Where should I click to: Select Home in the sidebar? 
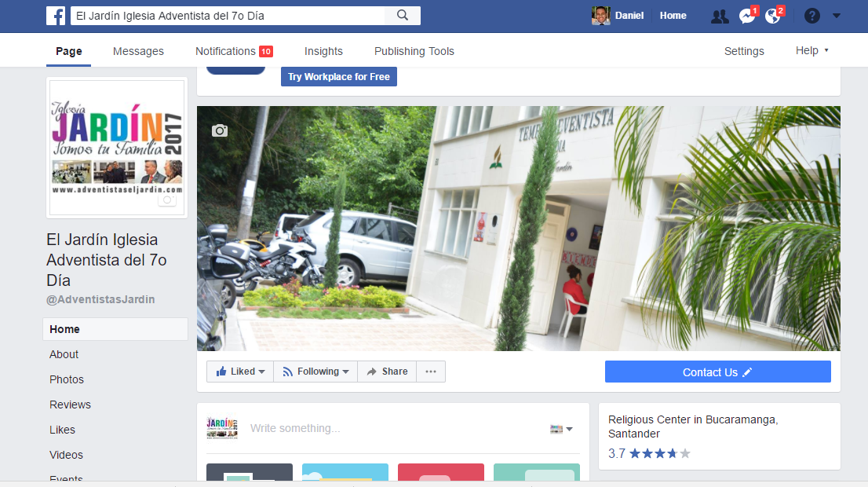click(115, 329)
